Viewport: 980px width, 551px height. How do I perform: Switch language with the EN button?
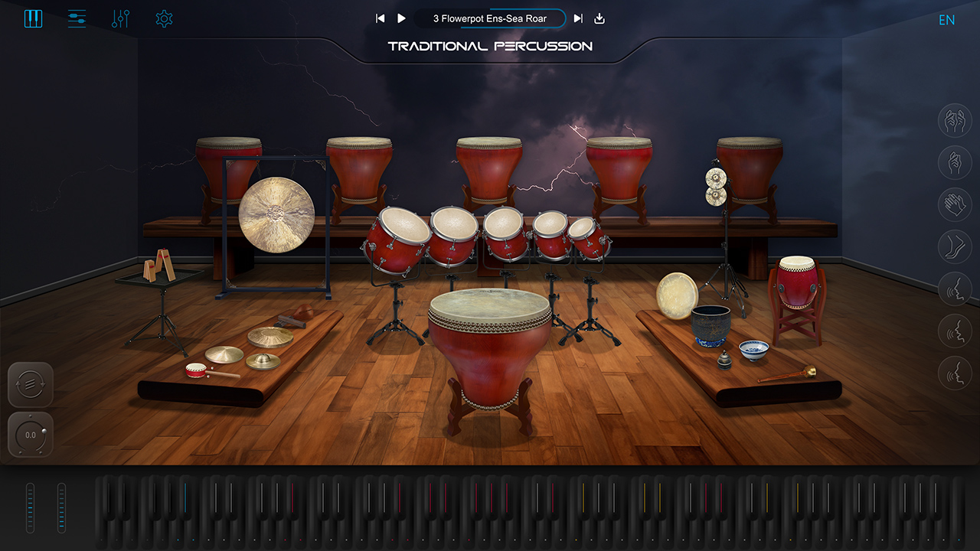[947, 20]
